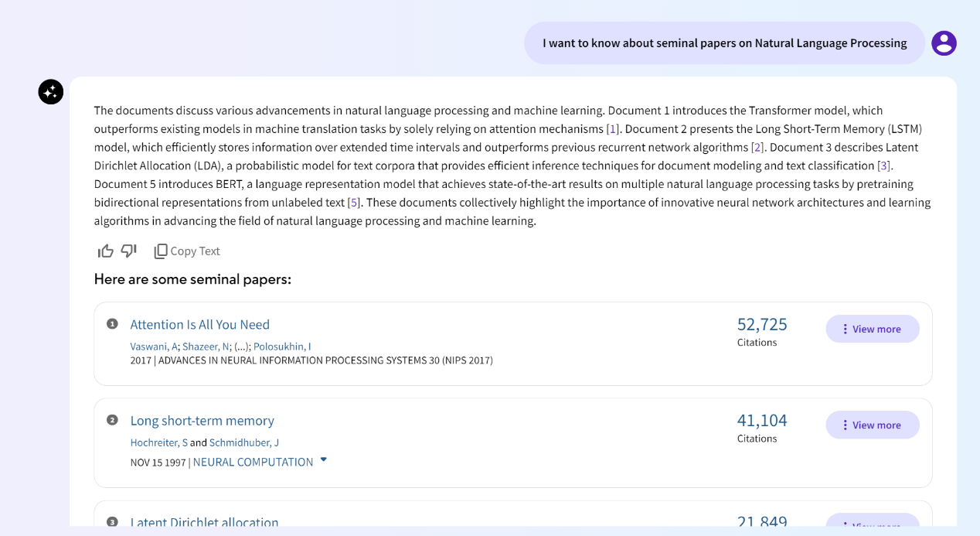Click citation reference [5] in the summary
The image size is (980, 536).
click(x=354, y=203)
